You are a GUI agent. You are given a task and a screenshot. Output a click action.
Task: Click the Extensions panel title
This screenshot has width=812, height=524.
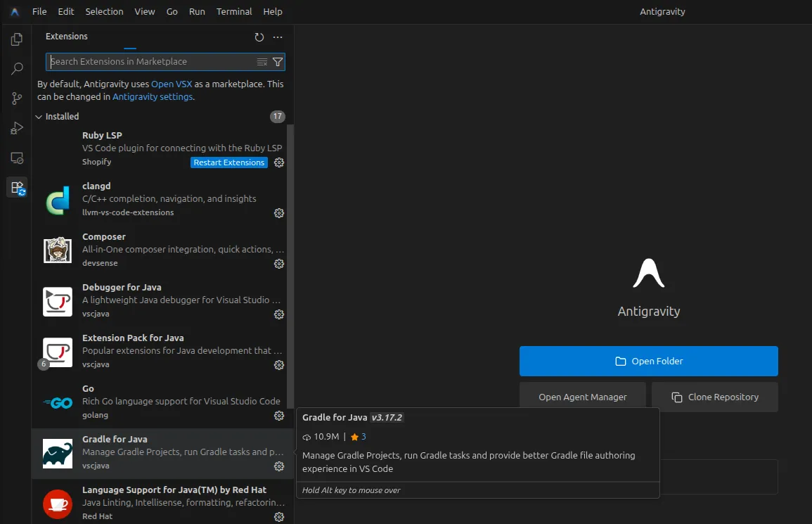click(x=66, y=37)
